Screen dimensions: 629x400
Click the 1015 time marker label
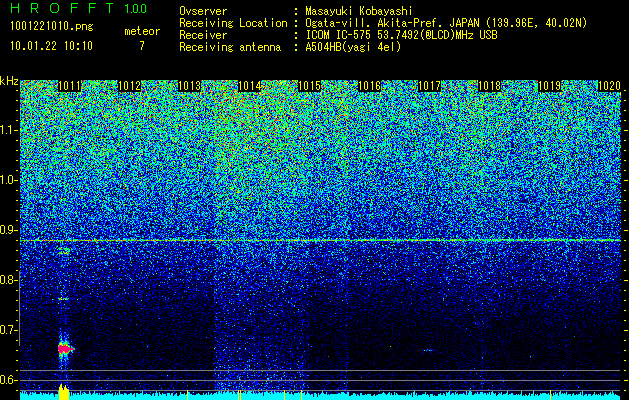click(x=310, y=86)
